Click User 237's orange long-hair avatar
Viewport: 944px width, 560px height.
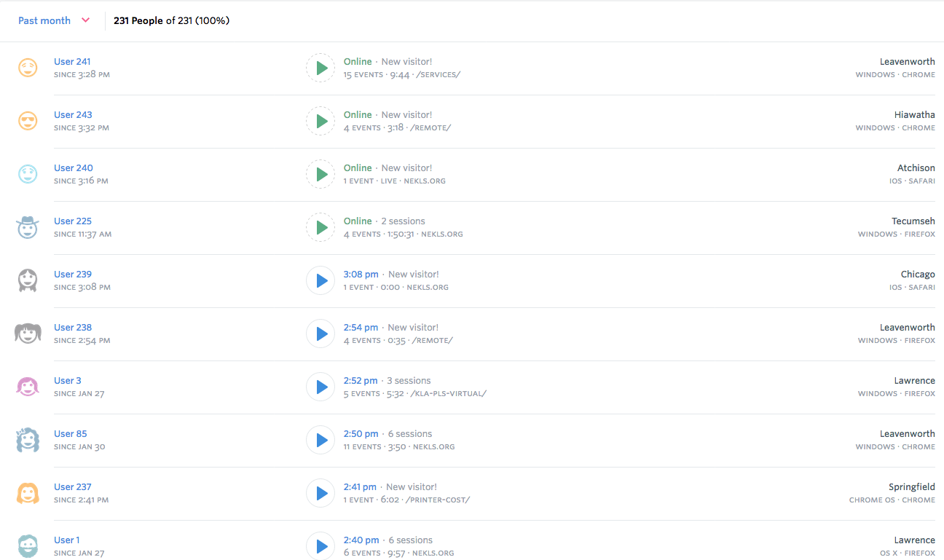point(28,493)
